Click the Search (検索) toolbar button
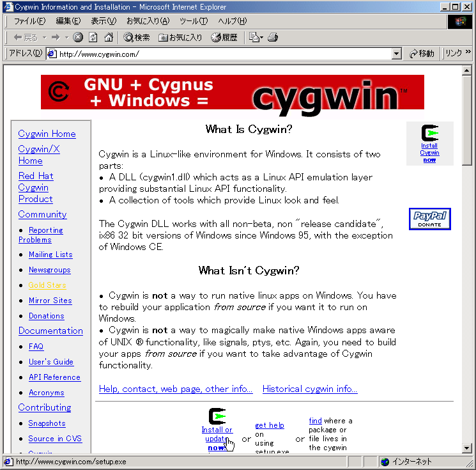 137,37
